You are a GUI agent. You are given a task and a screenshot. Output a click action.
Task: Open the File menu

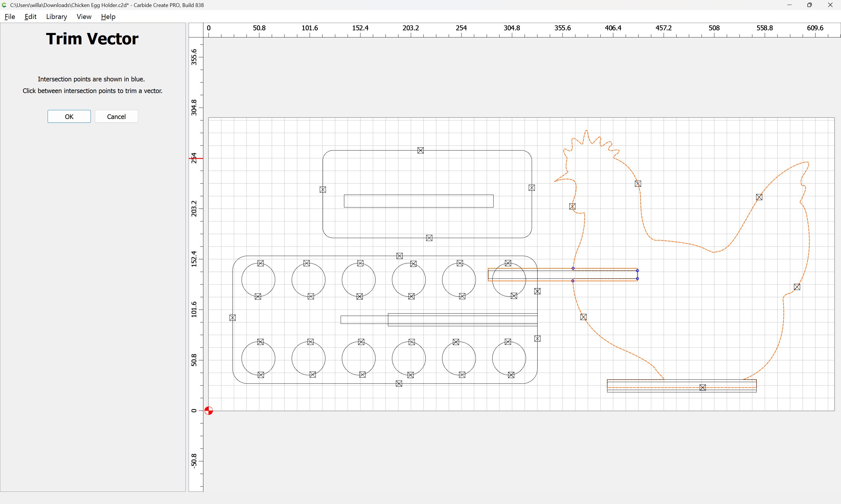click(10, 17)
